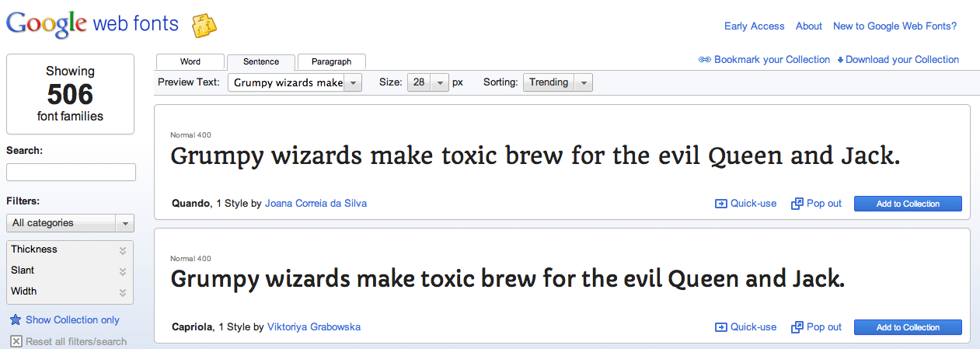Open designer Joana Correia da Silva link
This screenshot has height=349, width=980.
click(316, 204)
